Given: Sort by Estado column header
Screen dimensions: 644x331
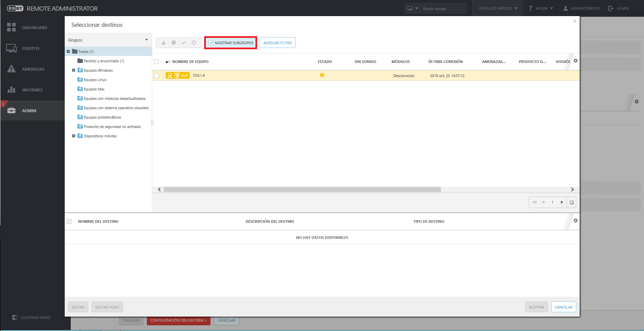Looking at the screenshot, I should (325, 62).
